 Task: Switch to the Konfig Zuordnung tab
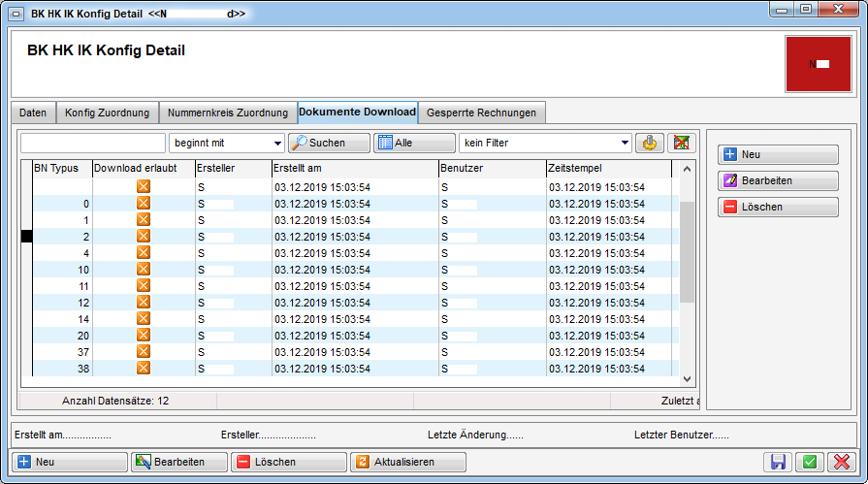coord(108,113)
